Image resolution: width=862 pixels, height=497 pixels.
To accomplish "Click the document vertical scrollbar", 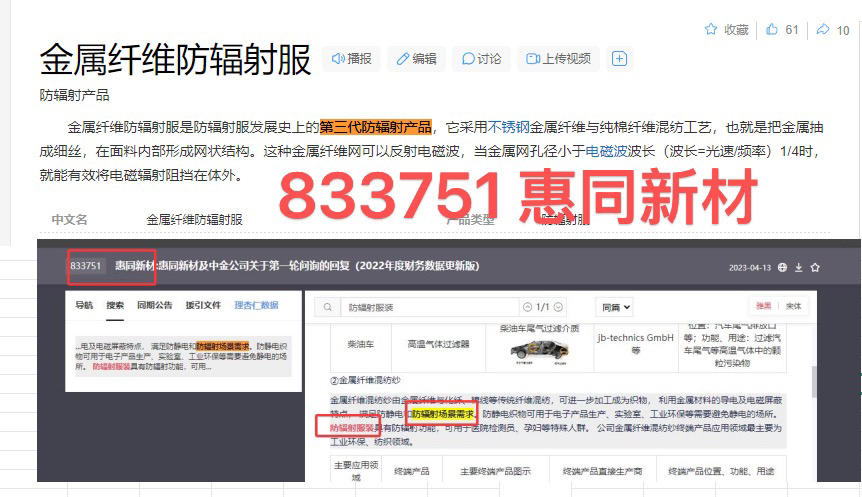I will [814, 381].
